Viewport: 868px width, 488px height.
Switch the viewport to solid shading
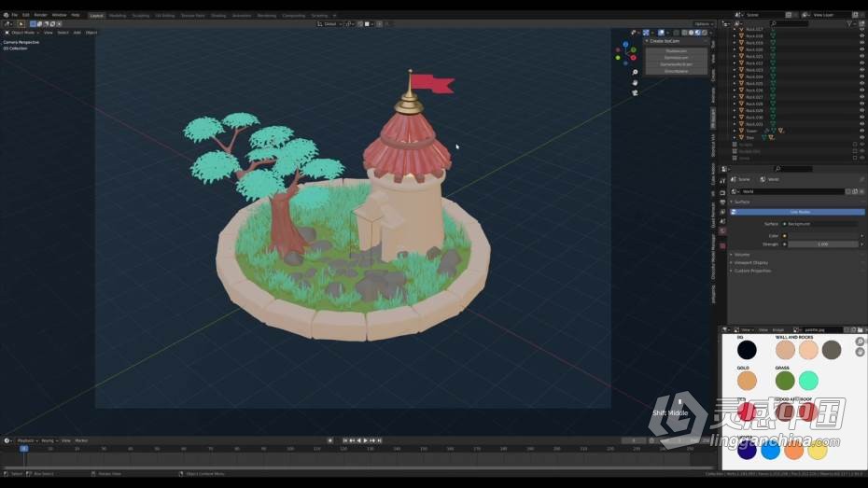(x=691, y=33)
